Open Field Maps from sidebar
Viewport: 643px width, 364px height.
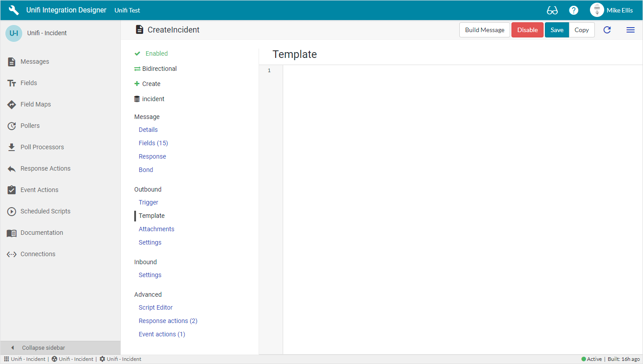click(x=35, y=104)
